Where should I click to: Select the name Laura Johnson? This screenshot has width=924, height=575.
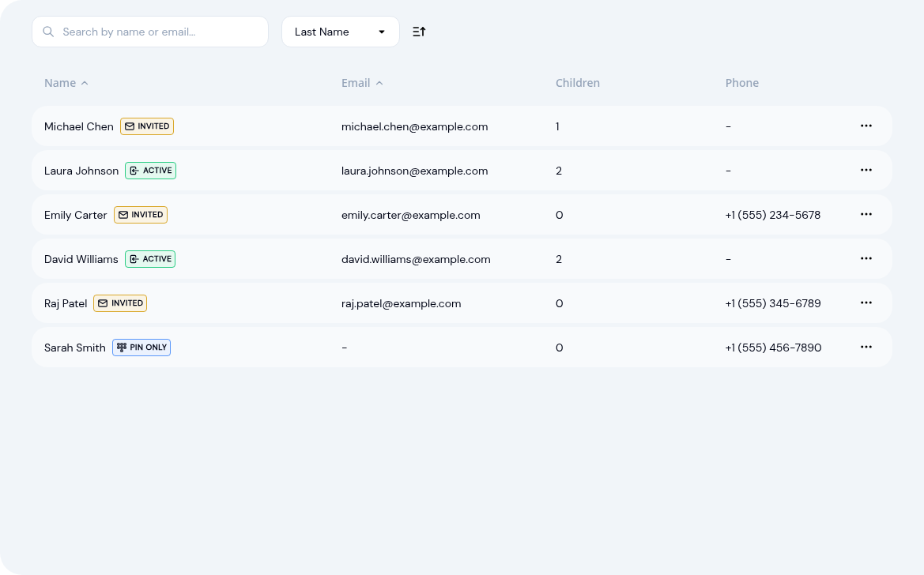click(81, 171)
